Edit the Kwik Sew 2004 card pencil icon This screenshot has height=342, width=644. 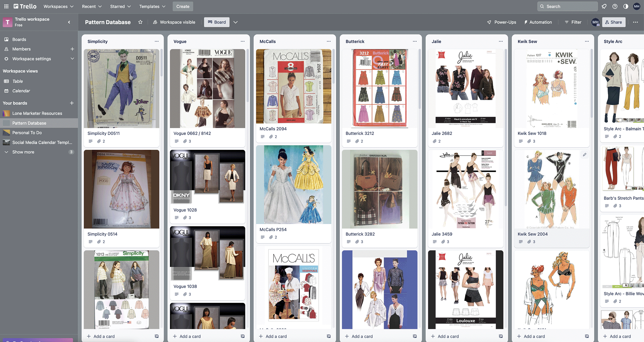click(585, 155)
